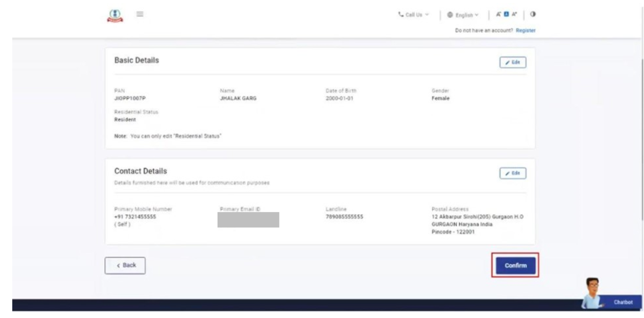Open the Chatbot assistant

pyautogui.click(x=624, y=301)
